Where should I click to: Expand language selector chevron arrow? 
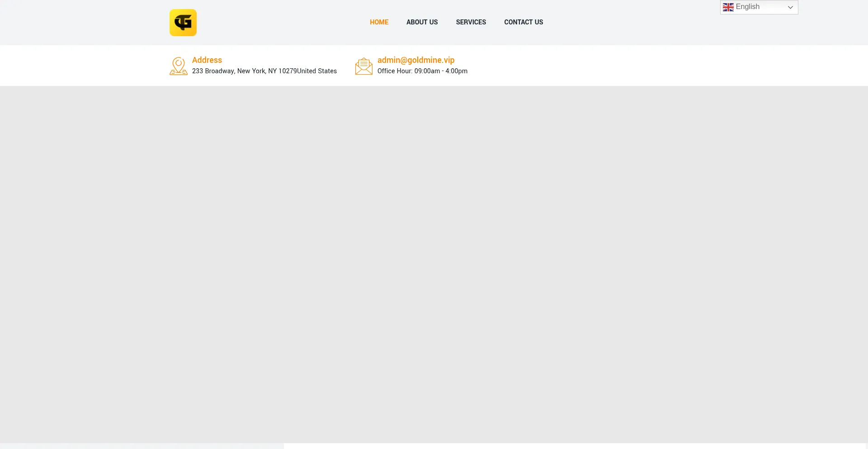pos(790,7)
